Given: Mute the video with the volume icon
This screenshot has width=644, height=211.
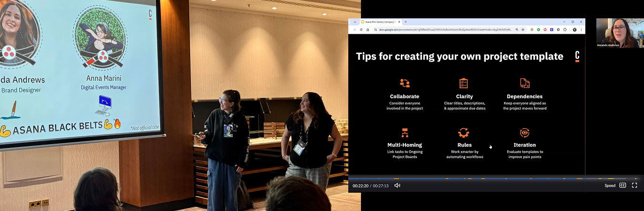Looking at the screenshot, I should [x=397, y=186].
